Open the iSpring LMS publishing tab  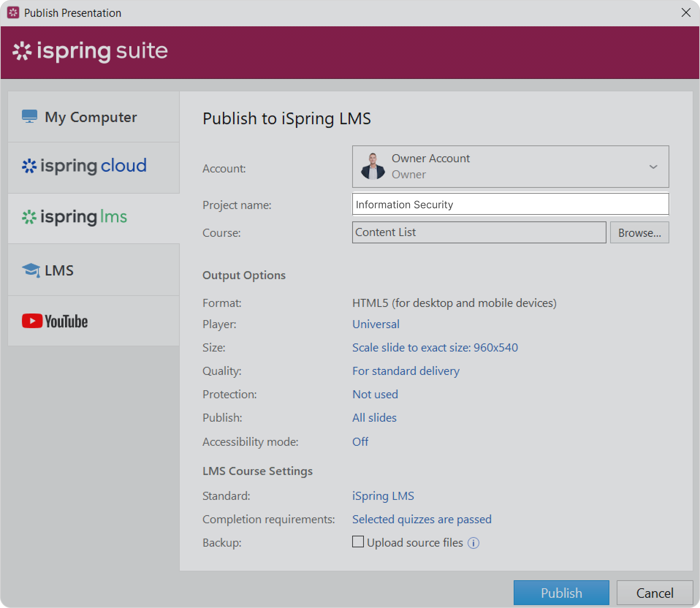[x=94, y=218]
